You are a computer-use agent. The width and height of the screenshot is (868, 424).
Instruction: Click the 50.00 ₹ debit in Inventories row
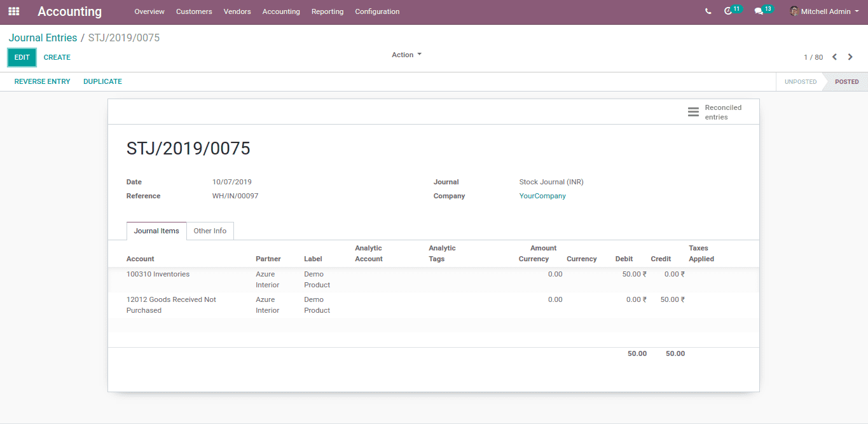[x=634, y=274]
